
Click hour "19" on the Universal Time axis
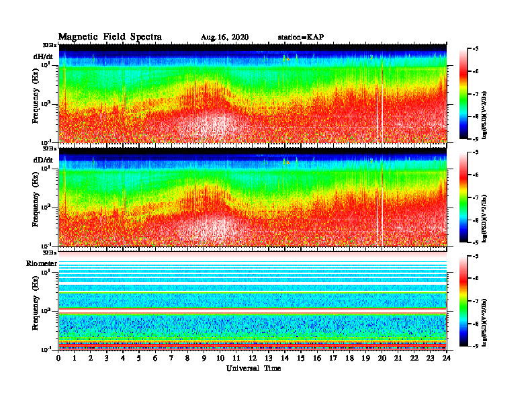coord(365,359)
